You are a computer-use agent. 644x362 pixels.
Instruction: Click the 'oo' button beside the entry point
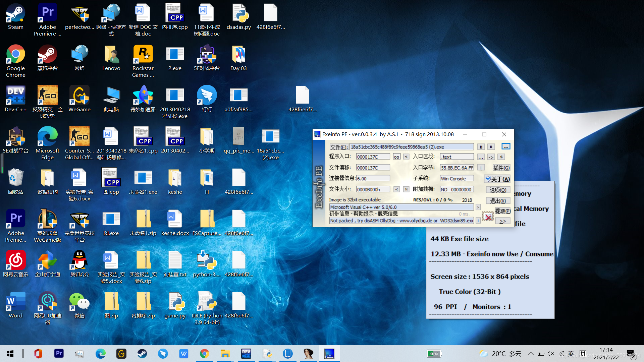pos(396,157)
